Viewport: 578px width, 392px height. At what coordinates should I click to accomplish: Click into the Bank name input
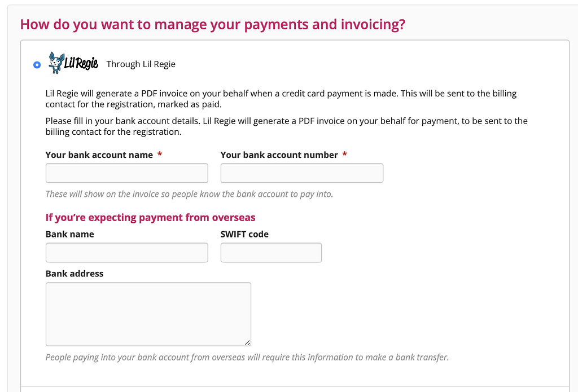coord(127,252)
